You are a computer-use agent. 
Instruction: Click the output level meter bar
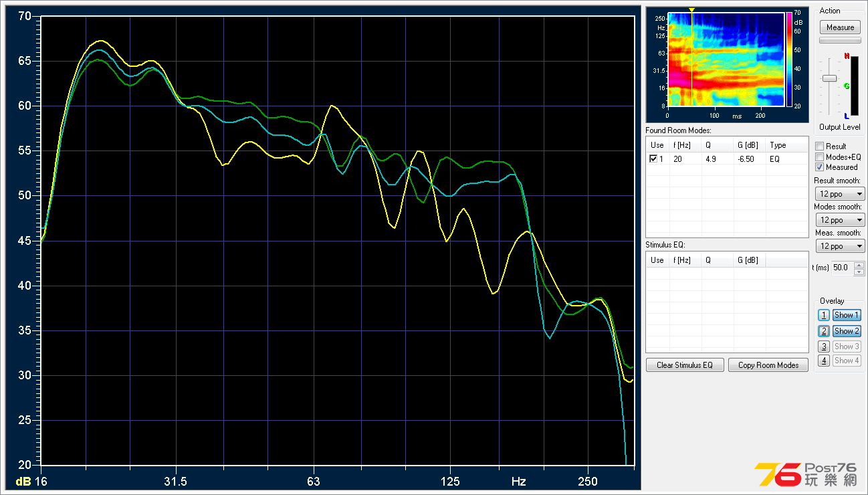coord(854,86)
